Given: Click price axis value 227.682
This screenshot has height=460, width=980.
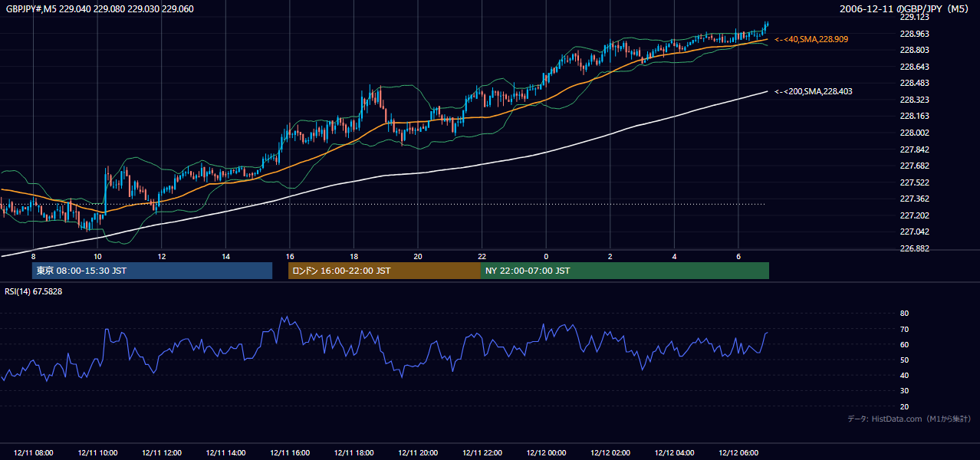Looking at the screenshot, I should [914, 166].
